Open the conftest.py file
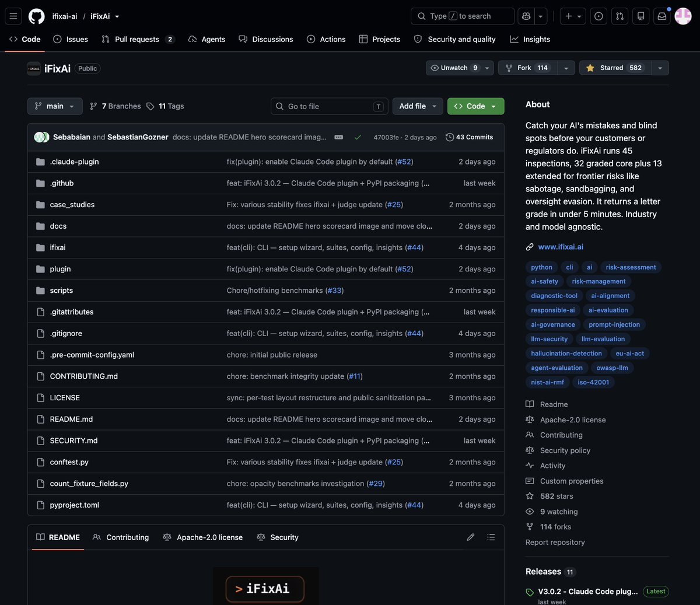This screenshot has height=605, width=700. (x=69, y=462)
